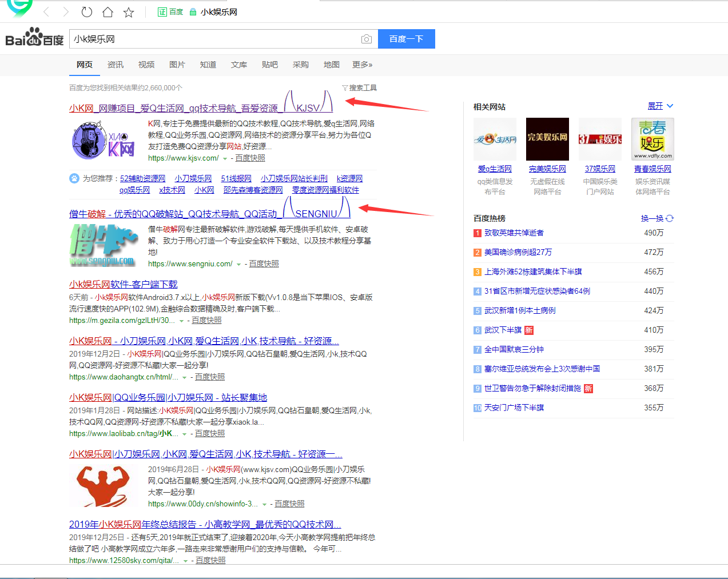Viewport: 728px width, 579px height.
Task: Expand dropdown arrow after laolibab.cn URL
Action: point(185,434)
